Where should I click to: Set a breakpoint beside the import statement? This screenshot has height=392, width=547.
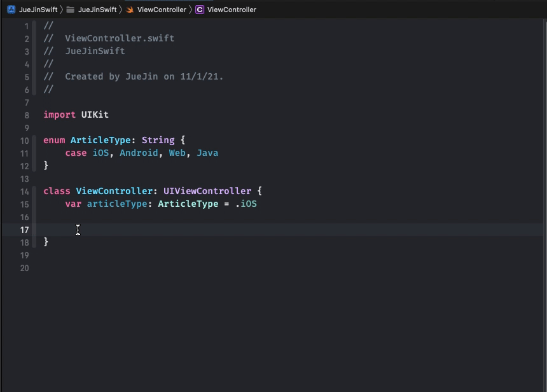tap(24, 115)
